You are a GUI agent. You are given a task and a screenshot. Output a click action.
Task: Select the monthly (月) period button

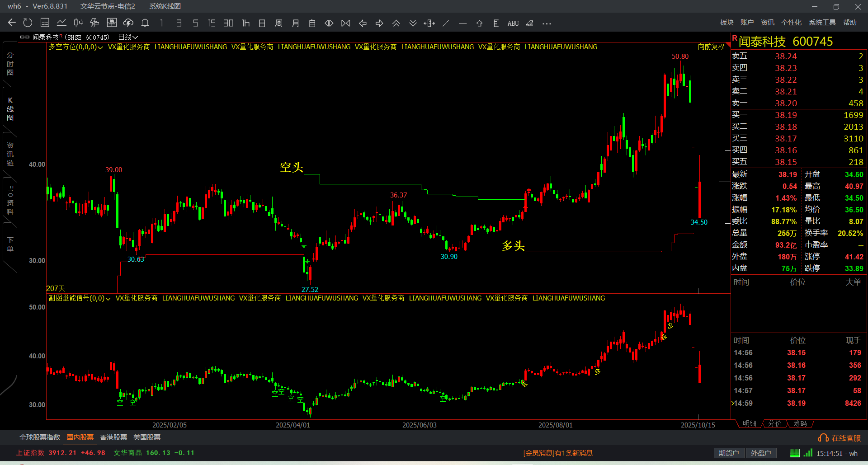pyautogui.click(x=296, y=23)
